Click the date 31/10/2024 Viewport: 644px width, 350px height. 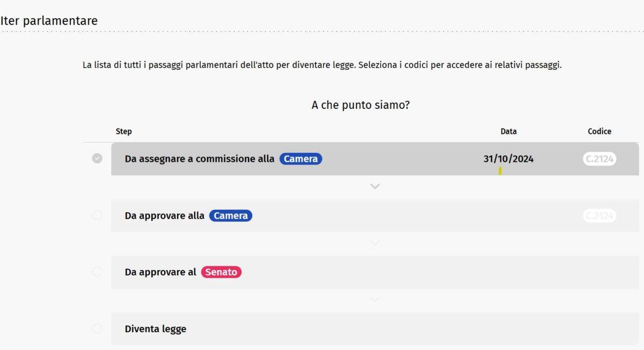tap(508, 159)
